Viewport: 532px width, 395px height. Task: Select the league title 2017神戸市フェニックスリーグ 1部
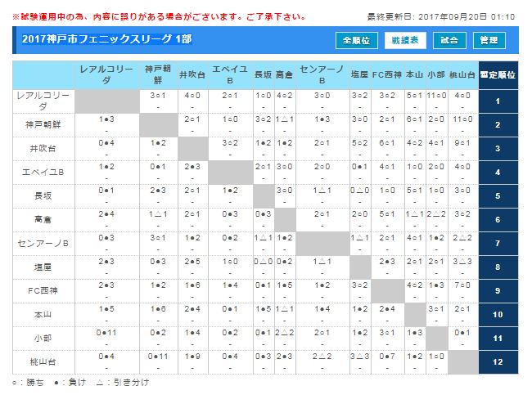107,39
